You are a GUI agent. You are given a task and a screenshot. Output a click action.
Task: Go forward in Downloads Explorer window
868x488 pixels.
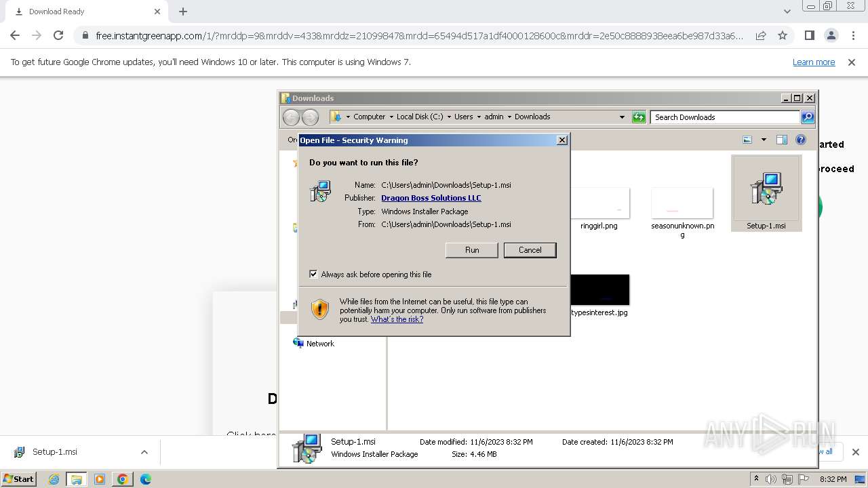[310, 117]
